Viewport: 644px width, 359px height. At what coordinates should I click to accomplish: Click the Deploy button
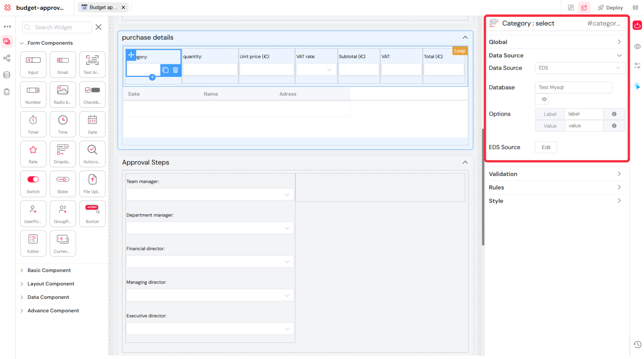click(611, 7)
